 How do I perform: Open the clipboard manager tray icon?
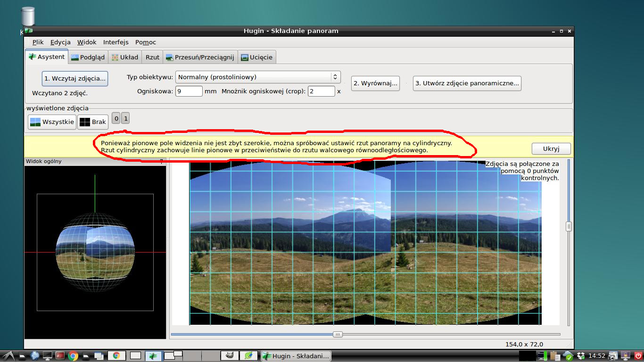click(555, 356)
